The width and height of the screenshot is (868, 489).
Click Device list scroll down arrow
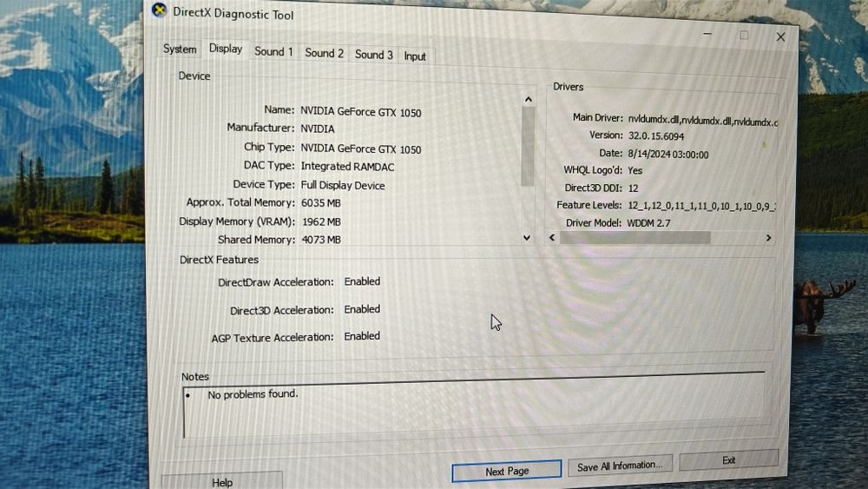coord(527,238)
